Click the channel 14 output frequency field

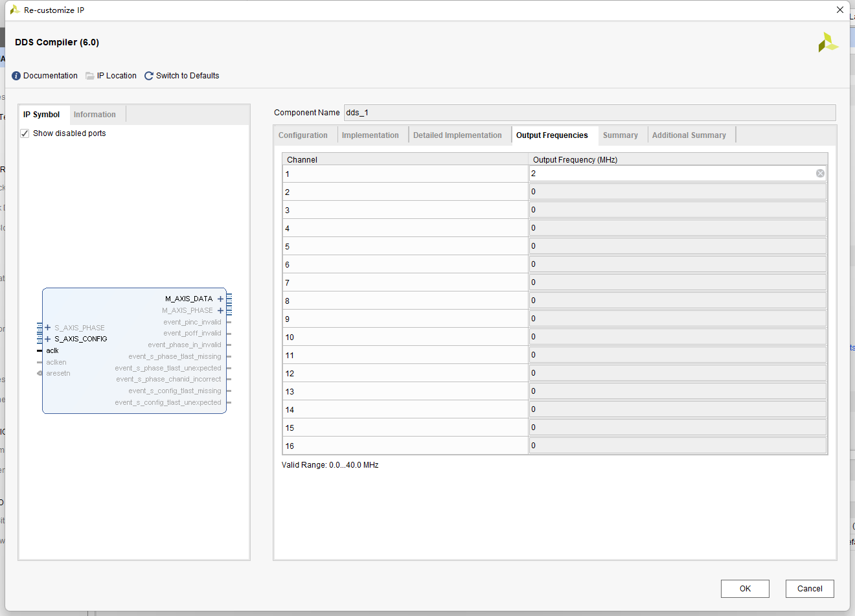point(678,409)
